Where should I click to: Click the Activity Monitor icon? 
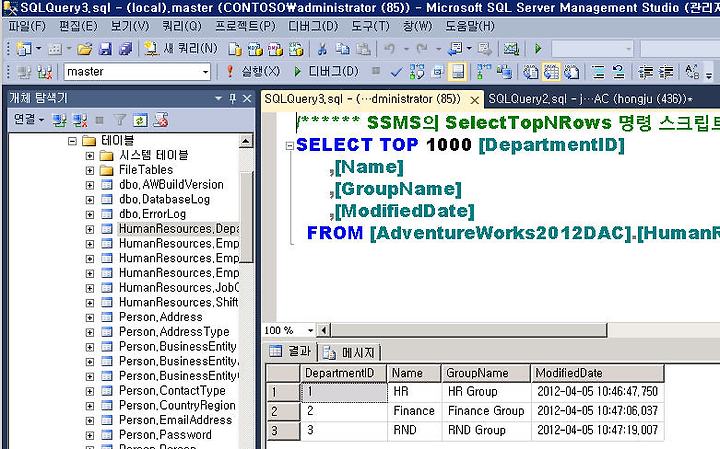511,49
